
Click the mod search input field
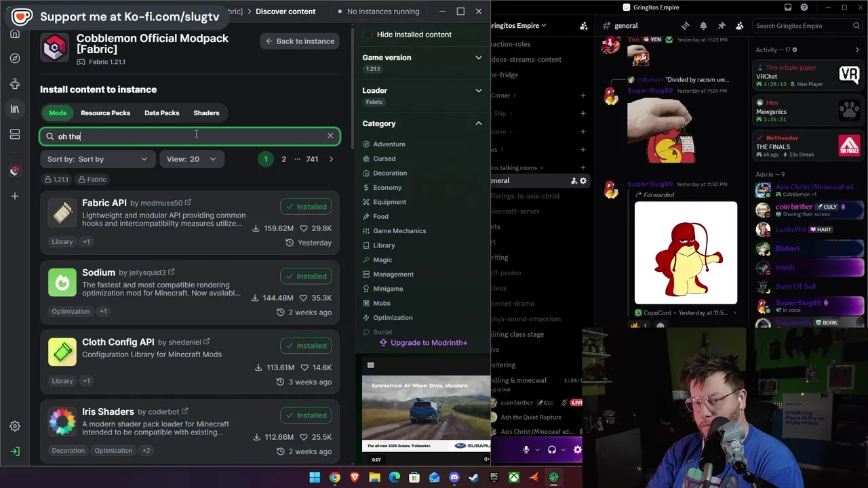pyautogui.click(x=190, y=136)
